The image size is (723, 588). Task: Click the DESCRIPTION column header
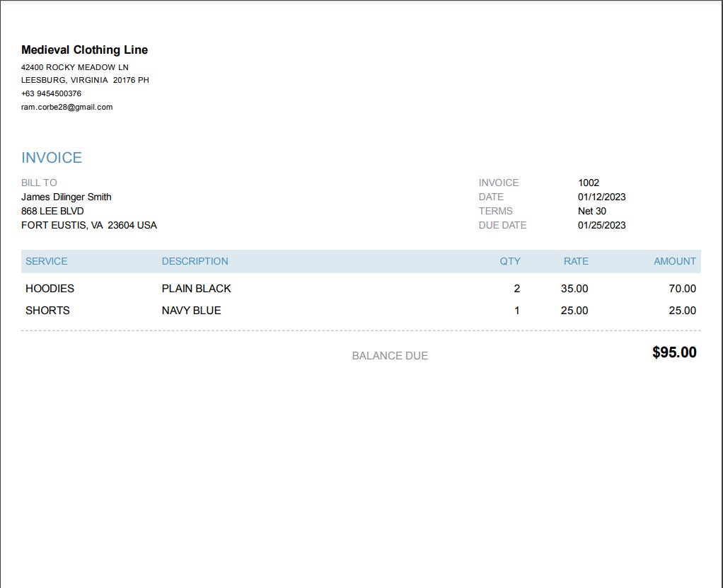point(195,262)
